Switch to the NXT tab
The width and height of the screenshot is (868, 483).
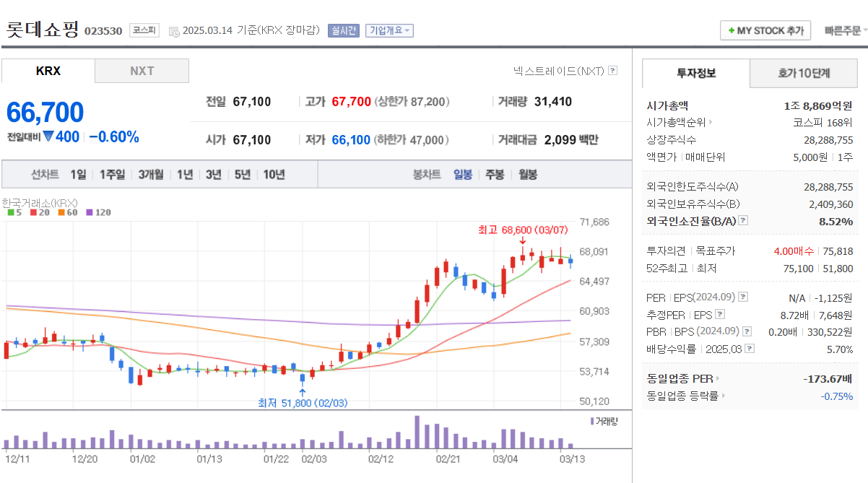tap(142, 71)
